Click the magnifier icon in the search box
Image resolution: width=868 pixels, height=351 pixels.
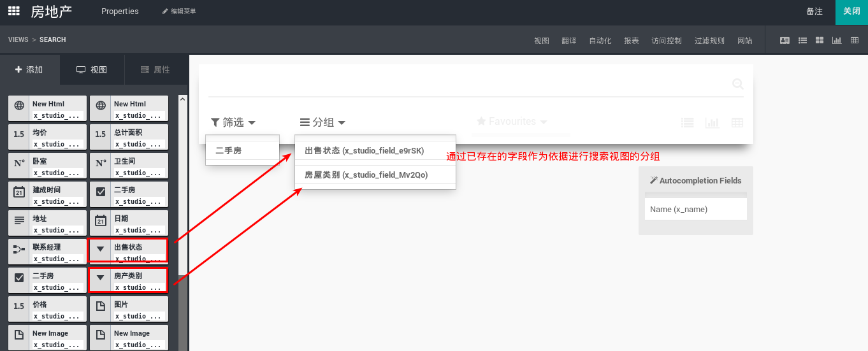tap(738, 83)
